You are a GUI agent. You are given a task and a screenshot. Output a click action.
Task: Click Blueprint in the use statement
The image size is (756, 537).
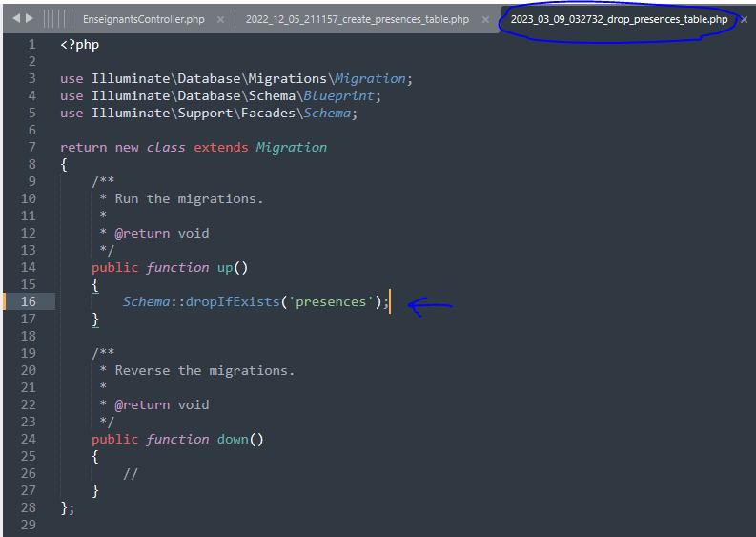[x=338, y=96]
